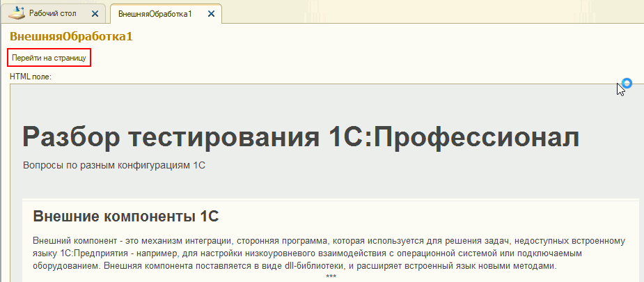The image size is (644, 282).
Task: Click the HTML поле label
Action: tap(31, 77)
